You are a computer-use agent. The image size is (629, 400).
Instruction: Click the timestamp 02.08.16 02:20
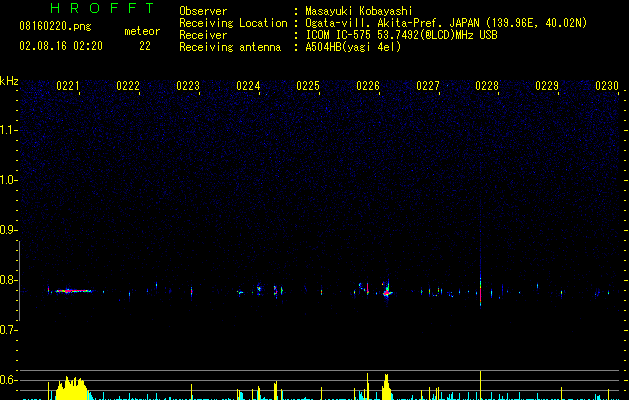(61, 46)
